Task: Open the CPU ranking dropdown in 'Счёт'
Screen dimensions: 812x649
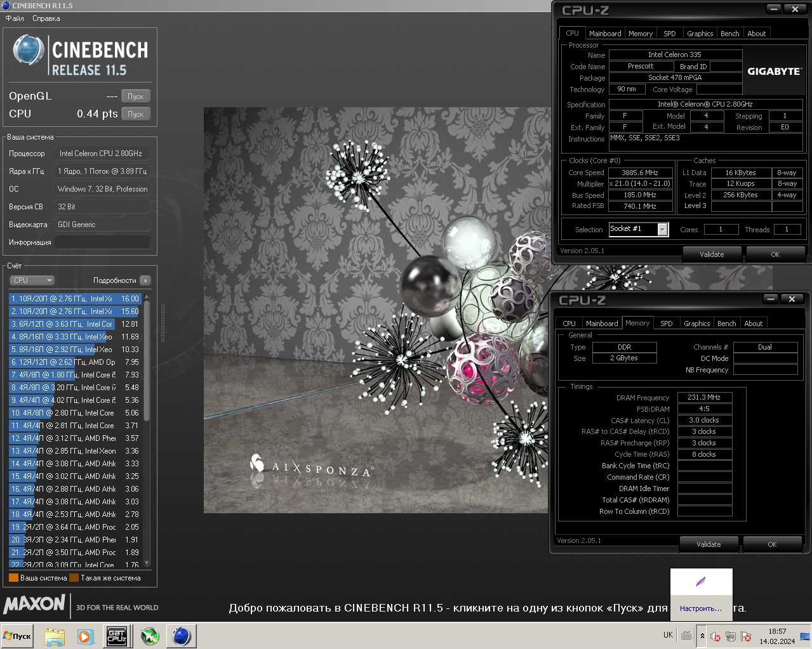Action: tap(32, 280)
